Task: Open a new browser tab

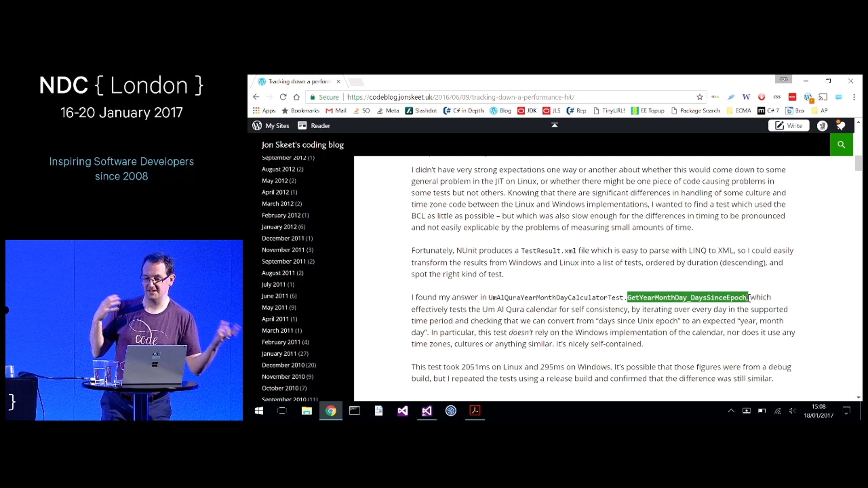Action: [356, 82]
